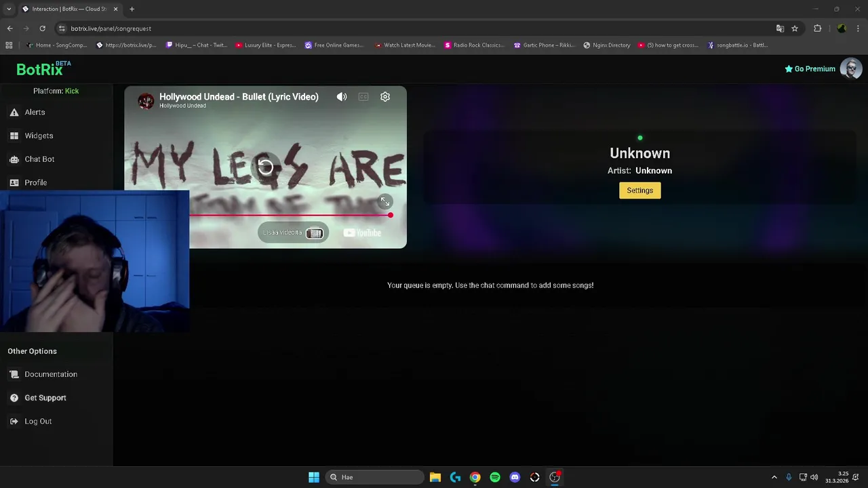Image resolution: width=868 pixels, height=488 pixels.
Task: Open the Hollywood Undead - Bullet video title
Action: (239, 97)
